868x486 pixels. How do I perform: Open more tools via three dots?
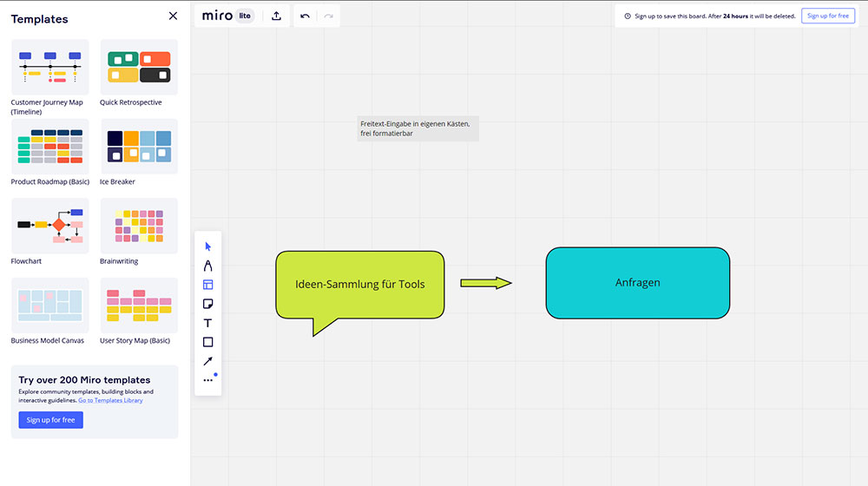(x=207, y=380)
